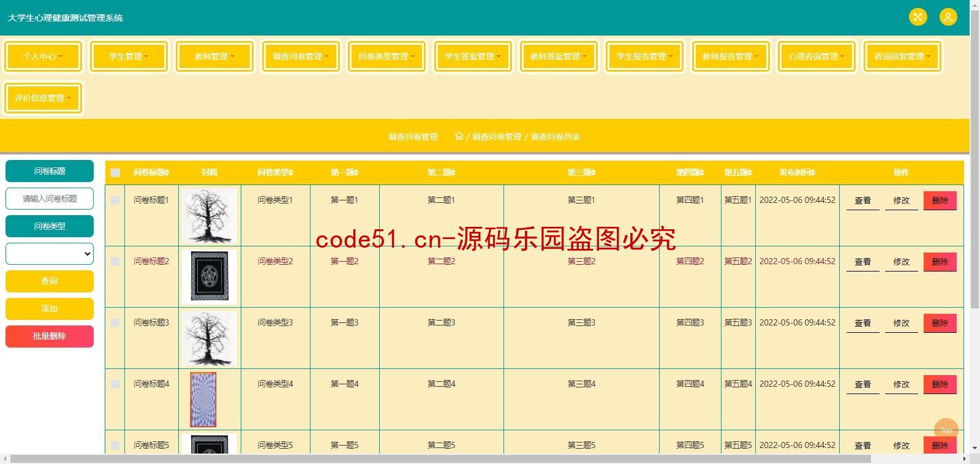Sort by 第二题 column header
980x464 pixels.
coord(441,172)
